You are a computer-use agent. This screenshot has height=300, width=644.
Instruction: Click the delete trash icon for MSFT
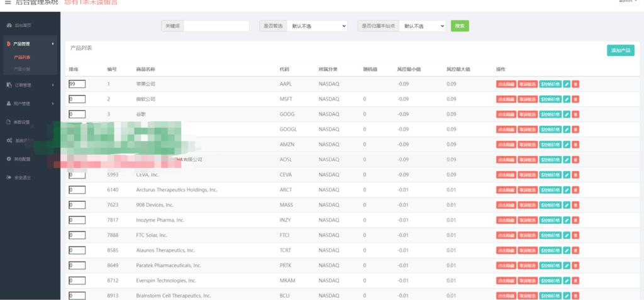point(575,99)
